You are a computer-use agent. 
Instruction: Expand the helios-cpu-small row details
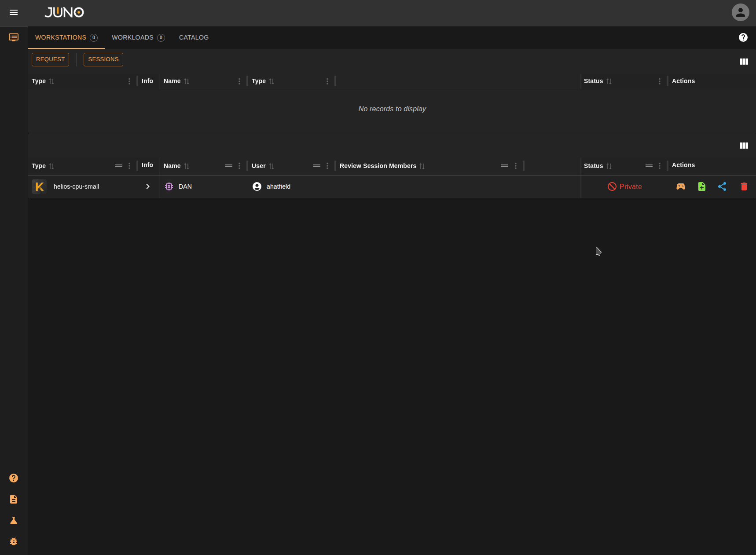point(147,186)
